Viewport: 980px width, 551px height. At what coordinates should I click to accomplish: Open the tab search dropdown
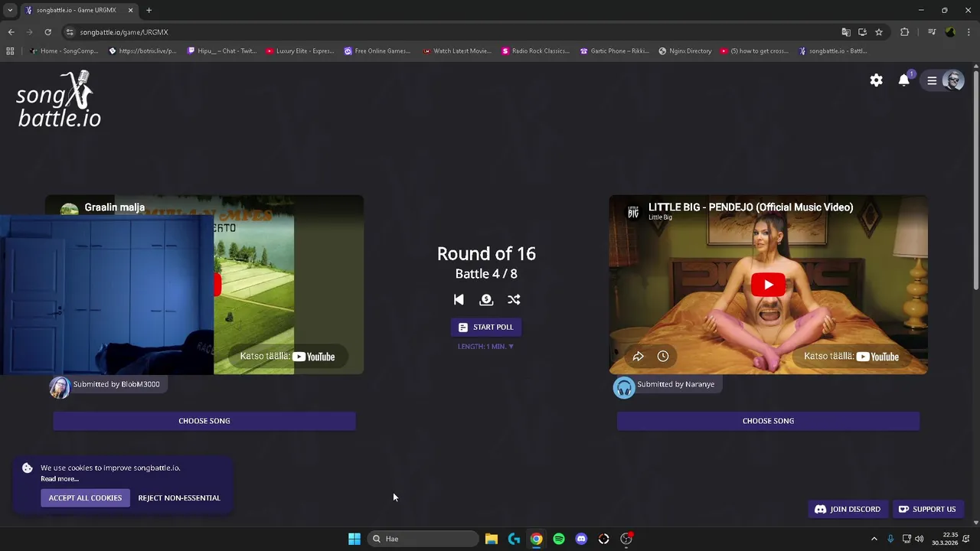10,10
